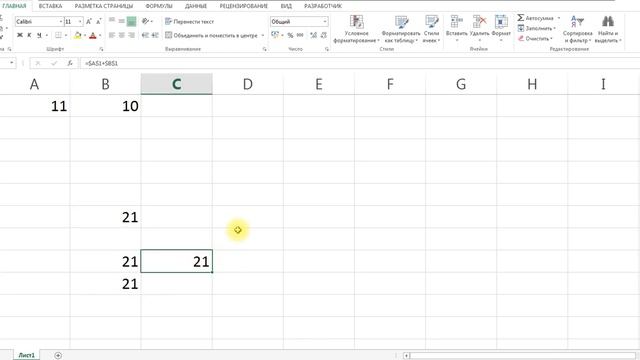Apply the red font color A

click(93, 36)
